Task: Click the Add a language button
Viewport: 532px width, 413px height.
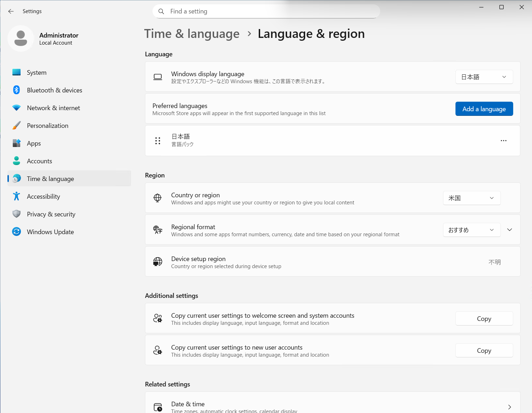Action: [484, 109]
